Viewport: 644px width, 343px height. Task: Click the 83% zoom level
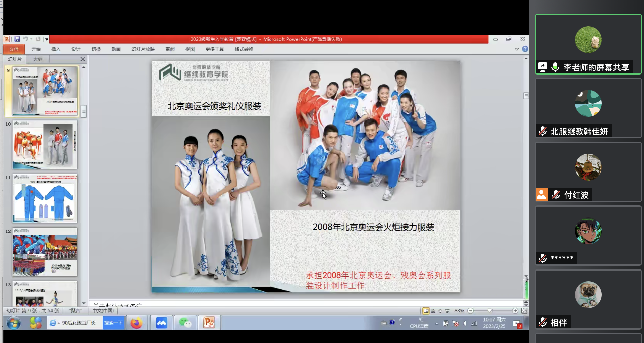[459, 311]
